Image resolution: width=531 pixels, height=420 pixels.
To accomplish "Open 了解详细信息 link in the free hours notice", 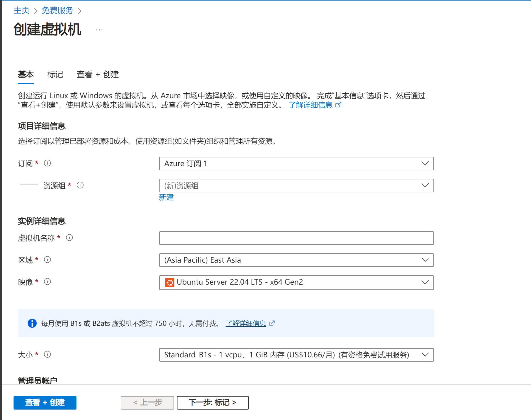I will coord(246,323).
